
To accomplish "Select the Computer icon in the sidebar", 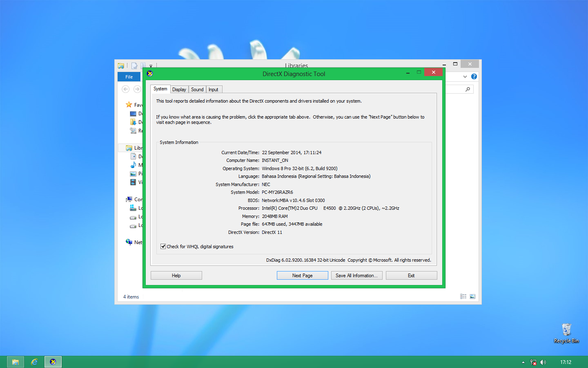I will [x=129, y=200].
